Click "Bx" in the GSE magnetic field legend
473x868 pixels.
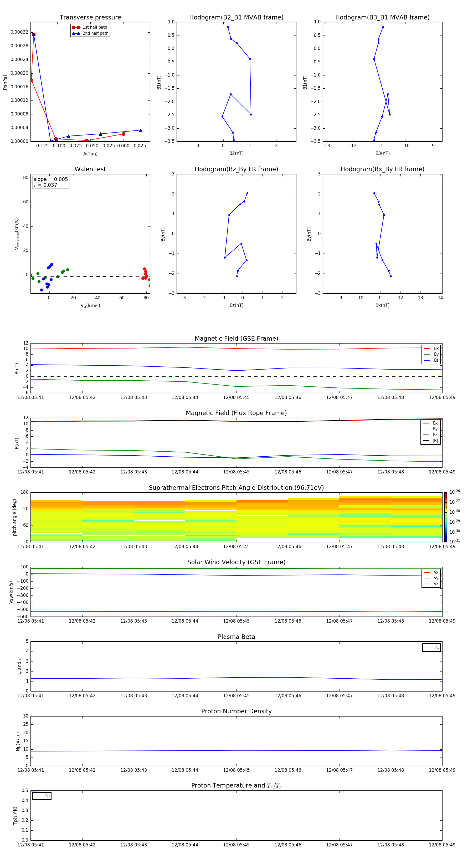click(436, 349)
